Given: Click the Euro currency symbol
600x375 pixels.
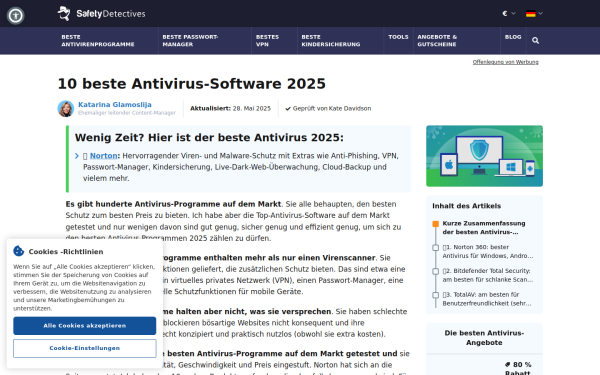Looking at the screenshot, I should pyautogui.click(x=505, y=13).
